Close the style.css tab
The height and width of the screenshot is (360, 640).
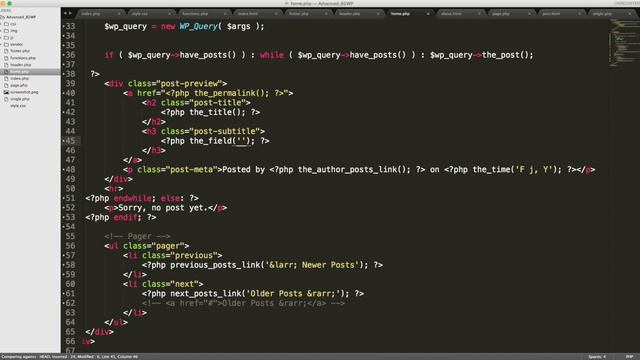pyautogui.click(x=169, y=14)
